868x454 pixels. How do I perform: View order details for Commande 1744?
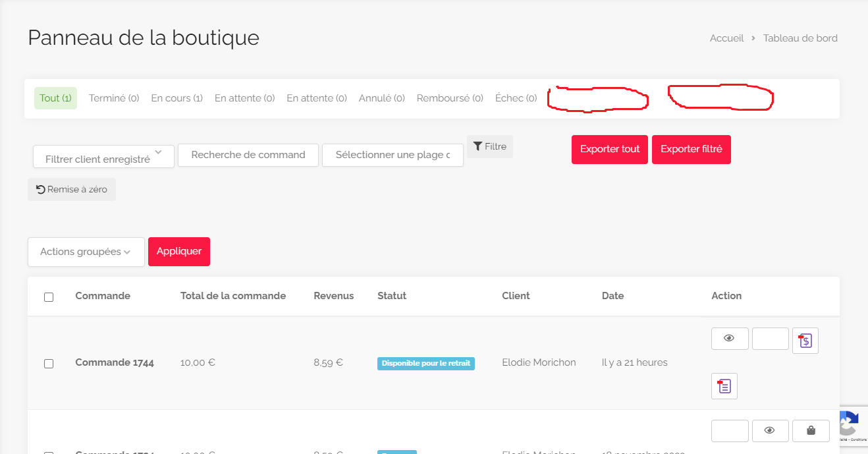point(730,338)
